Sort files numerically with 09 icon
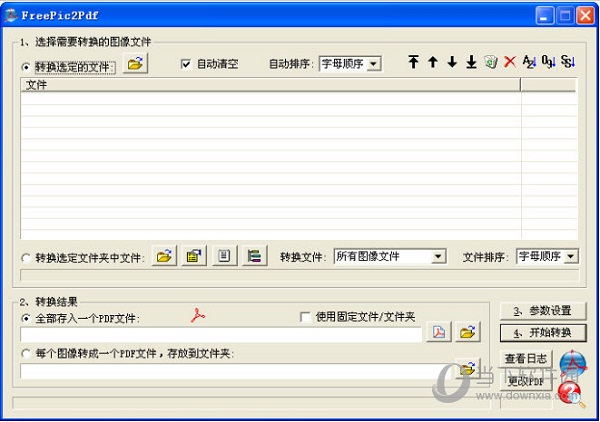The image size is (600, 422). [x=548, y=62]
